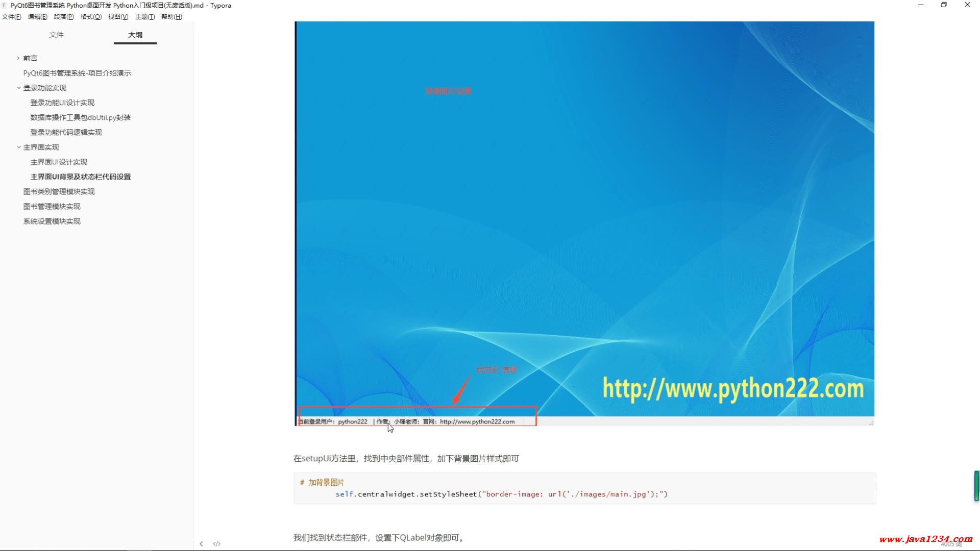Restore down the Typora window

tap(944, 5)
